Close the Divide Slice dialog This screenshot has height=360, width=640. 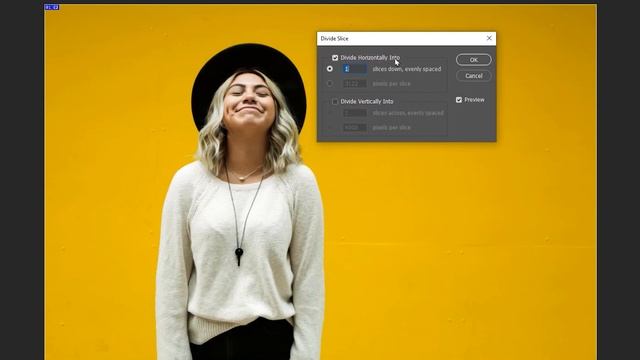pos(489,38)
